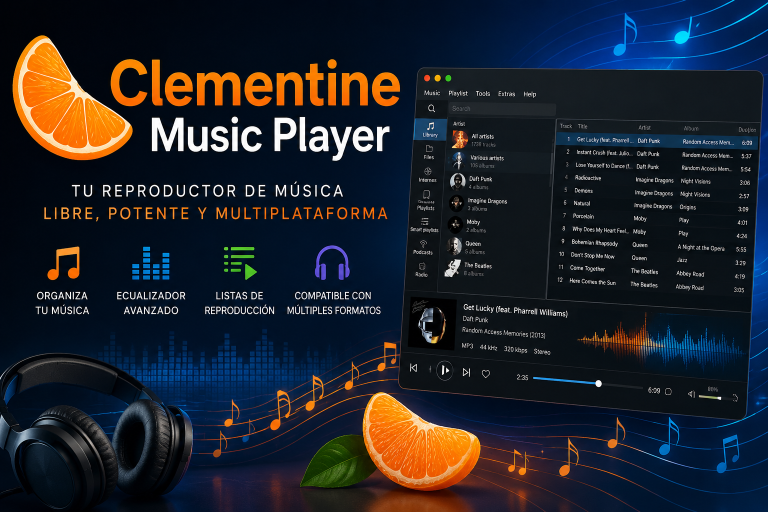Screen dimensions: 768x512
Task: Click the Queen artist avatar thumbnail
Action: pos(455,246)
